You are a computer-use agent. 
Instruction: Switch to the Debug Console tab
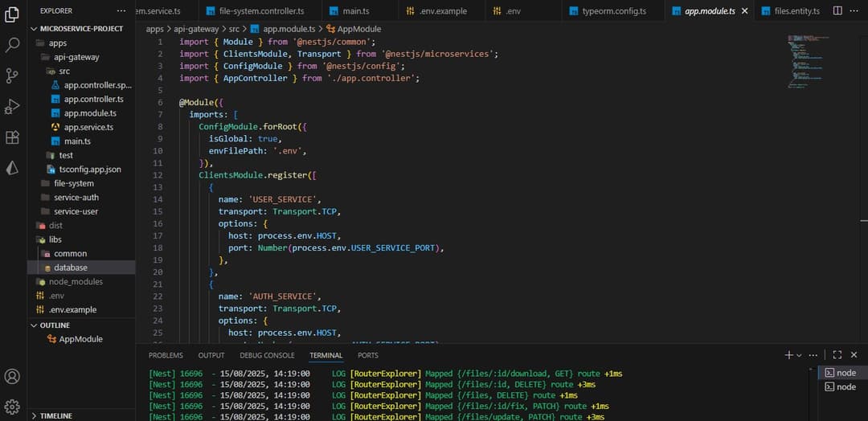(x=267, y=355)
